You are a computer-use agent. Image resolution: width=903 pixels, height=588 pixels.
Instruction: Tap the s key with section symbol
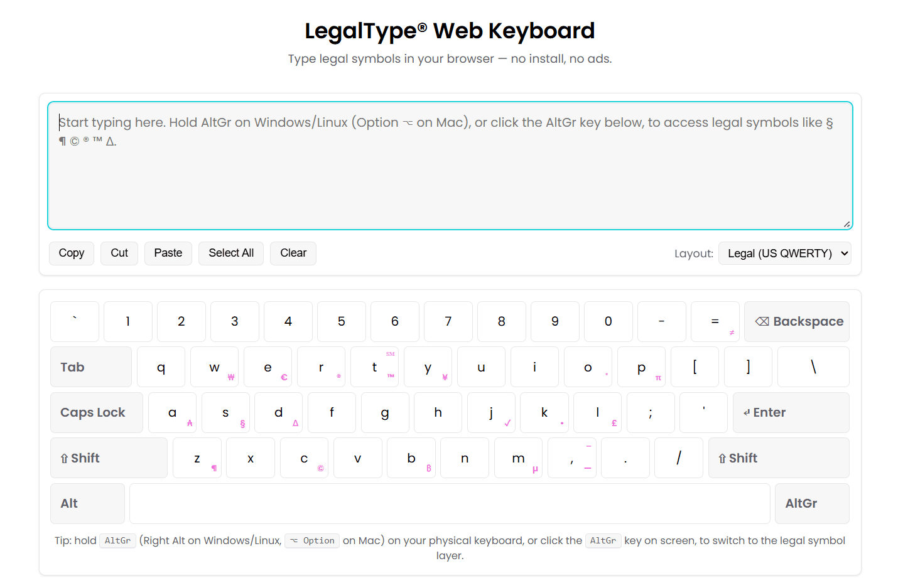tap(225, 413)
